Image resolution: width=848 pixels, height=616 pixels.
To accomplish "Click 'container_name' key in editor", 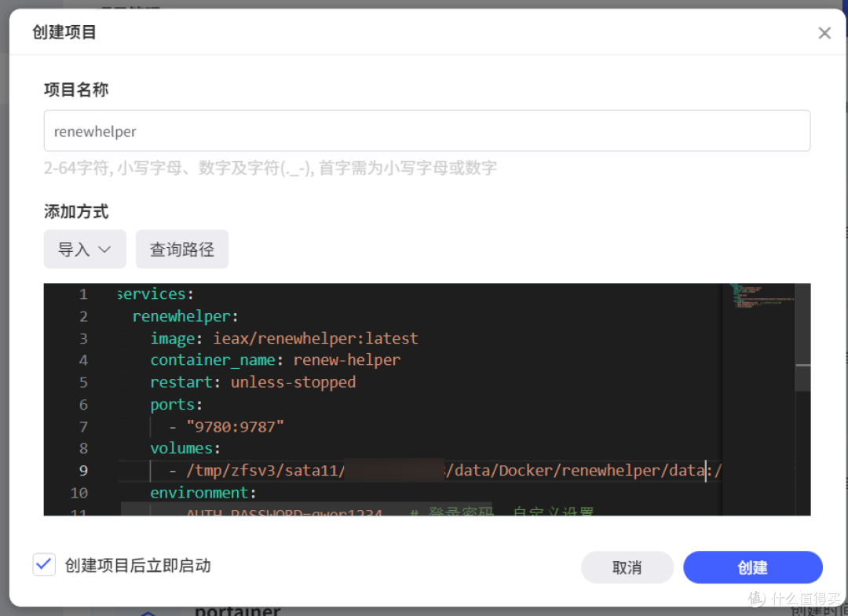I will pos(213,360).
